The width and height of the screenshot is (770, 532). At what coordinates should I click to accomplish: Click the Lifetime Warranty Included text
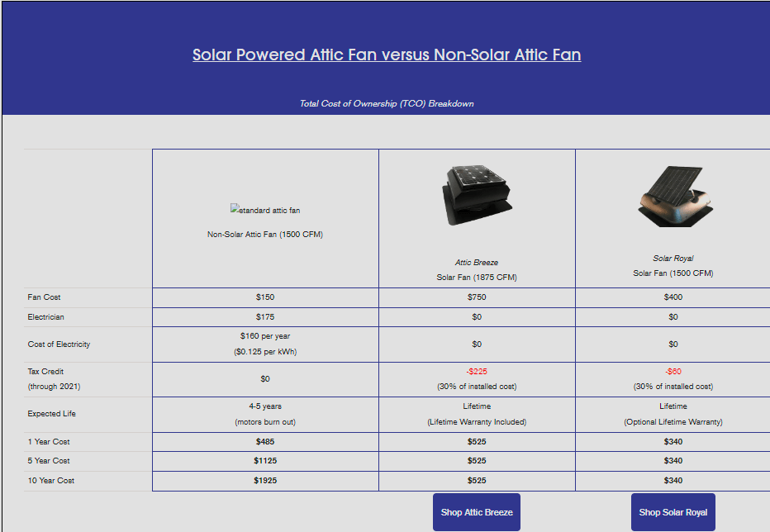pyautogui.click(x=476, y=421)
